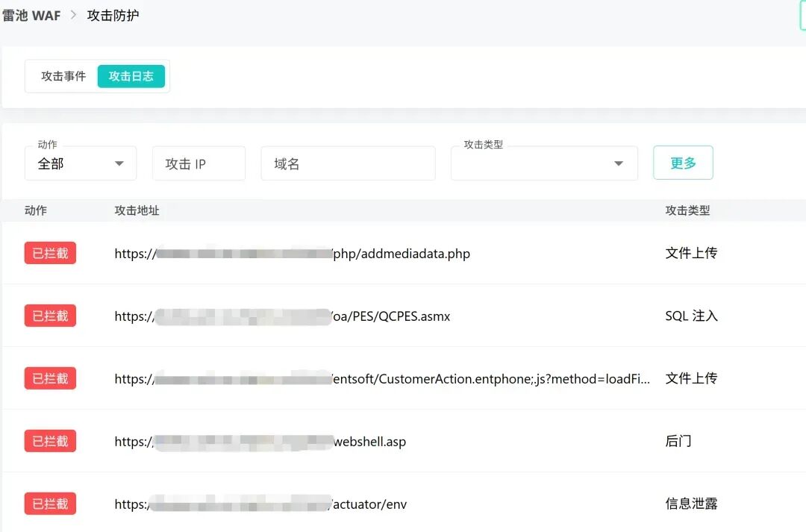This screenshot has height=532, width=806.
Task: Click the 已拦截 badge for the webshell.asp row
Action: pyautogui.click(x=49, y=441)
